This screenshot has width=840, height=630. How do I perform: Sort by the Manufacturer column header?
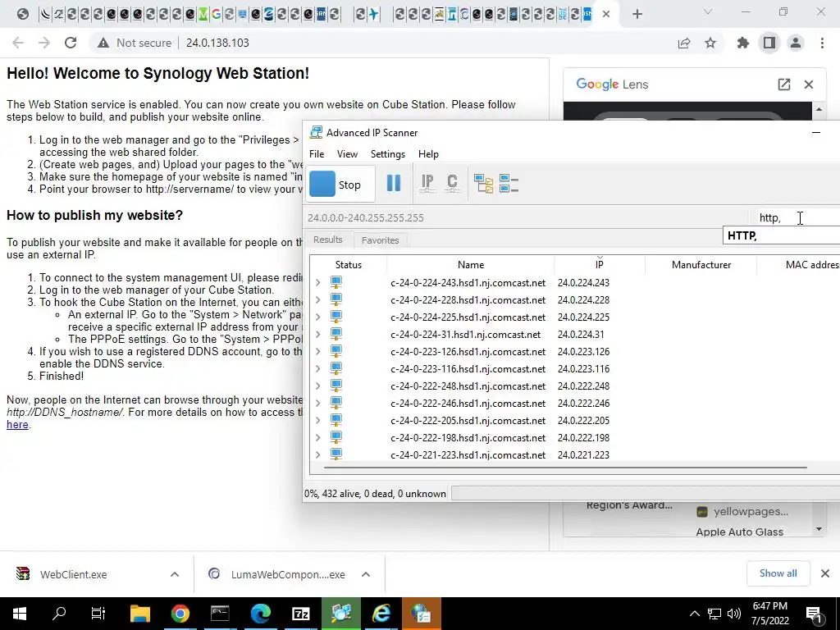[701, 265]
